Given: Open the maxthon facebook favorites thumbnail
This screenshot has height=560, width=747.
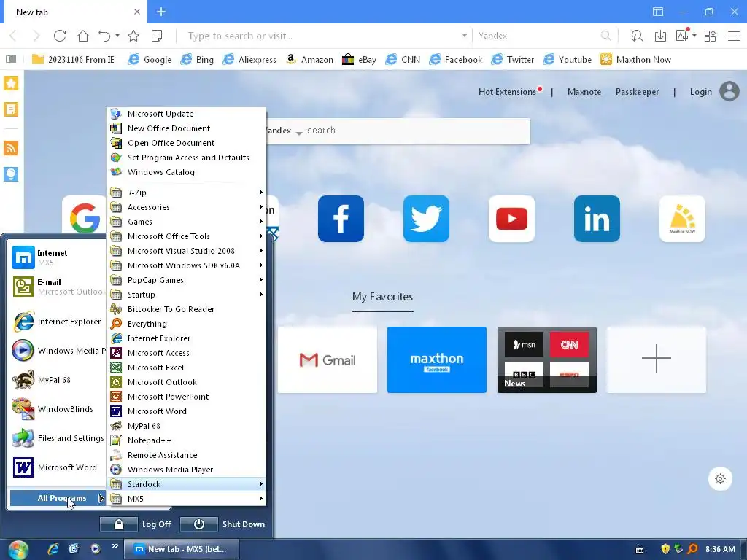Looking at the screenshot, I should point(437,360).
